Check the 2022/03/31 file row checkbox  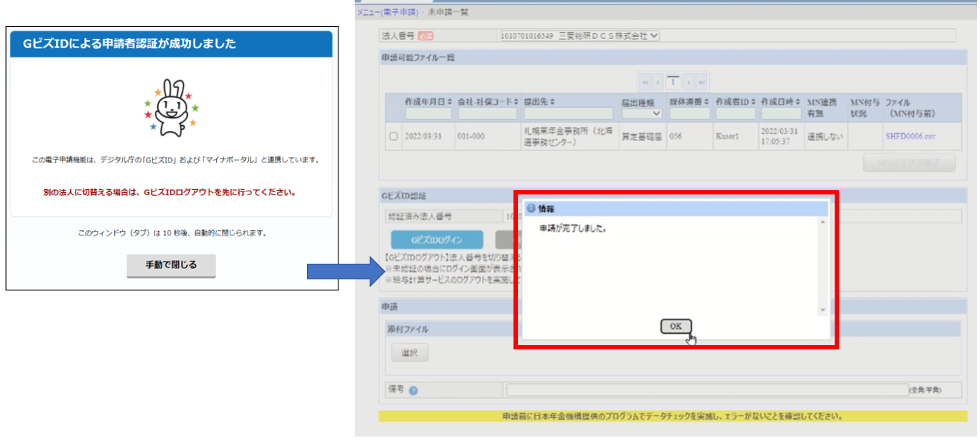pyautogui.click(x=393, y=137)
